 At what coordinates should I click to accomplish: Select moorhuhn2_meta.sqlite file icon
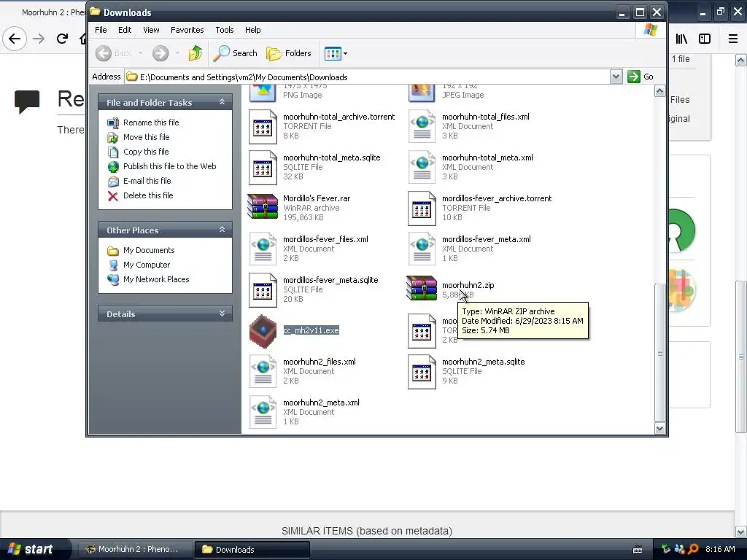(422, 372)
